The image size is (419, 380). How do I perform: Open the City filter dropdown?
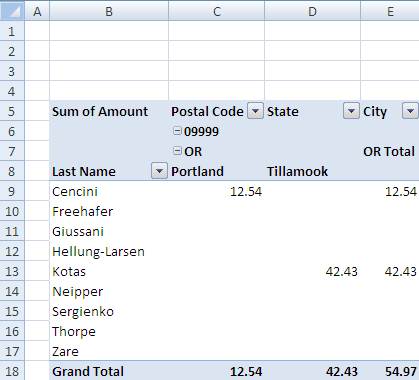coord(411,111)
